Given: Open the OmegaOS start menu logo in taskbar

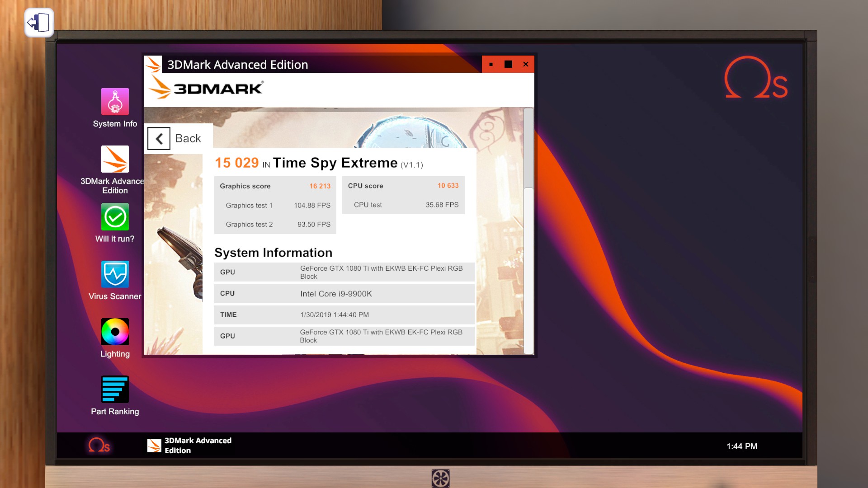Looking at the screenshot, I should tap(99, 446).
